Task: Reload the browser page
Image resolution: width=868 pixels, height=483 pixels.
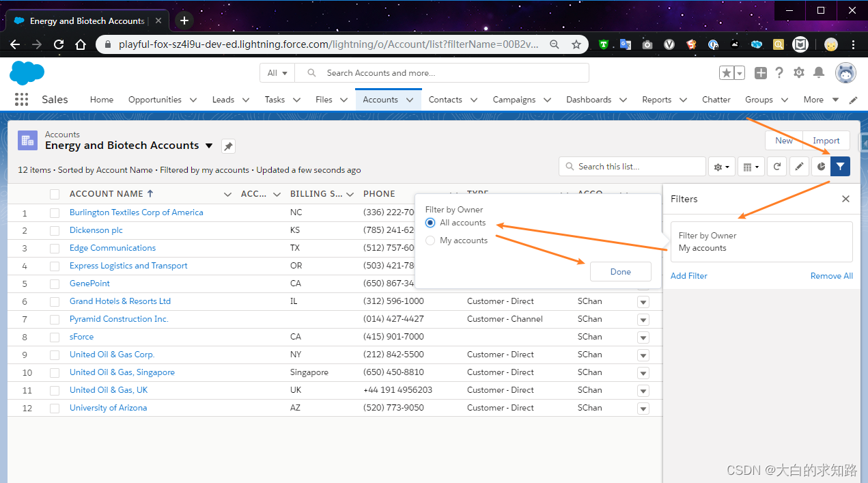Action: [59, 44]
